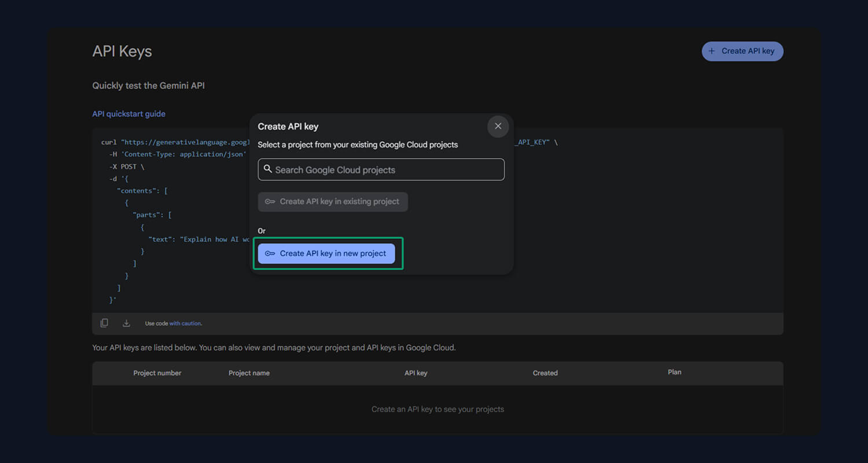
Task: Copy the curl code snippet
Action: 104,324
